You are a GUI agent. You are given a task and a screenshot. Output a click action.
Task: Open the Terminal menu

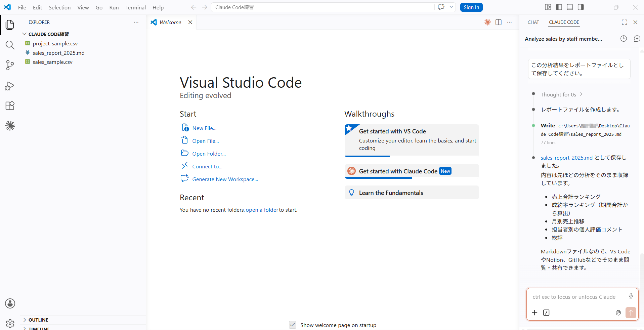point(136,7)
